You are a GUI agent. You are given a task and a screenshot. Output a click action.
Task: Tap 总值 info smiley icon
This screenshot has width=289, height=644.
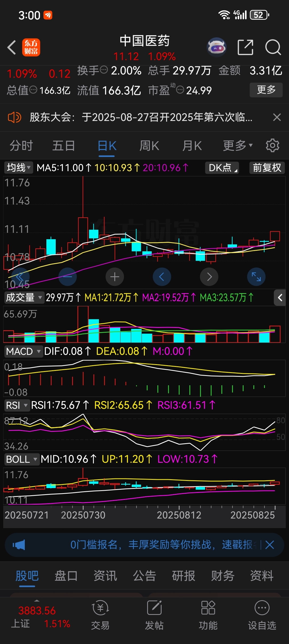tap(33, 90)
